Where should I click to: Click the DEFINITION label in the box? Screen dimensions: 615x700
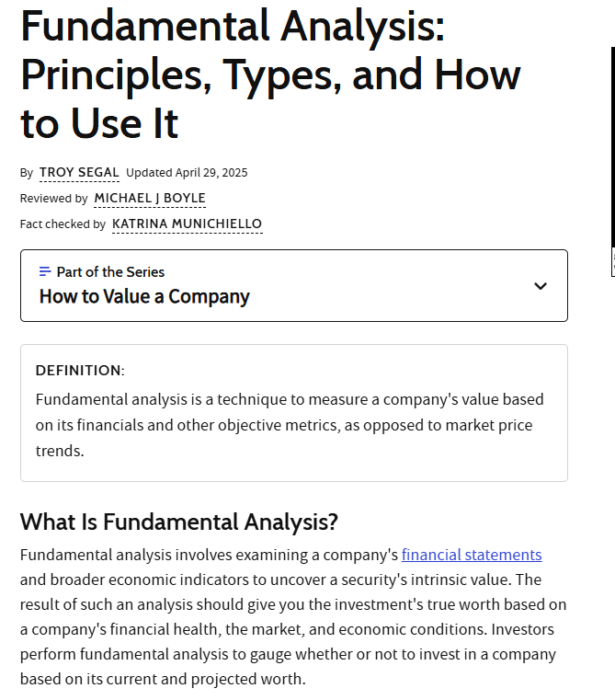click(x=80, y=370)
